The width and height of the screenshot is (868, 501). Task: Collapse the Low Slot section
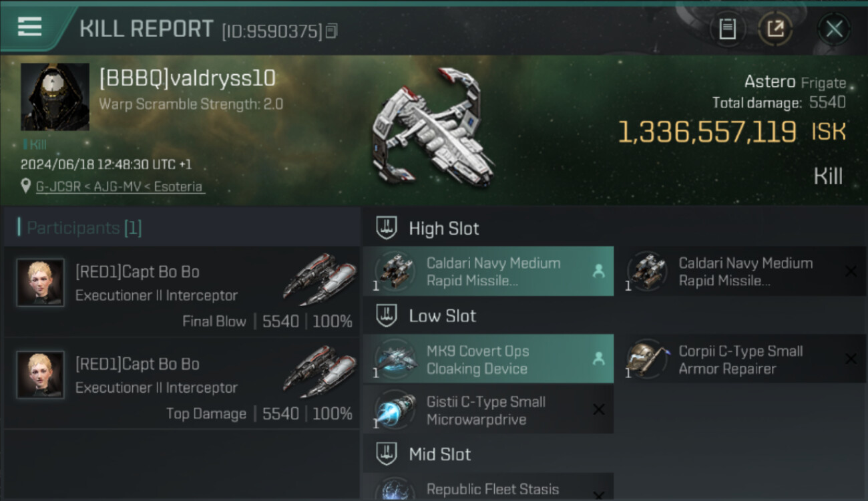386,316
